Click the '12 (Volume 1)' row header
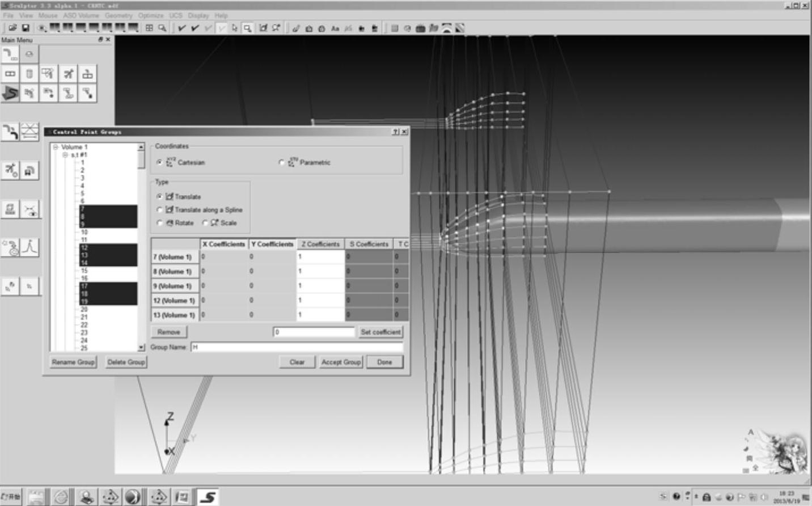 175,301
